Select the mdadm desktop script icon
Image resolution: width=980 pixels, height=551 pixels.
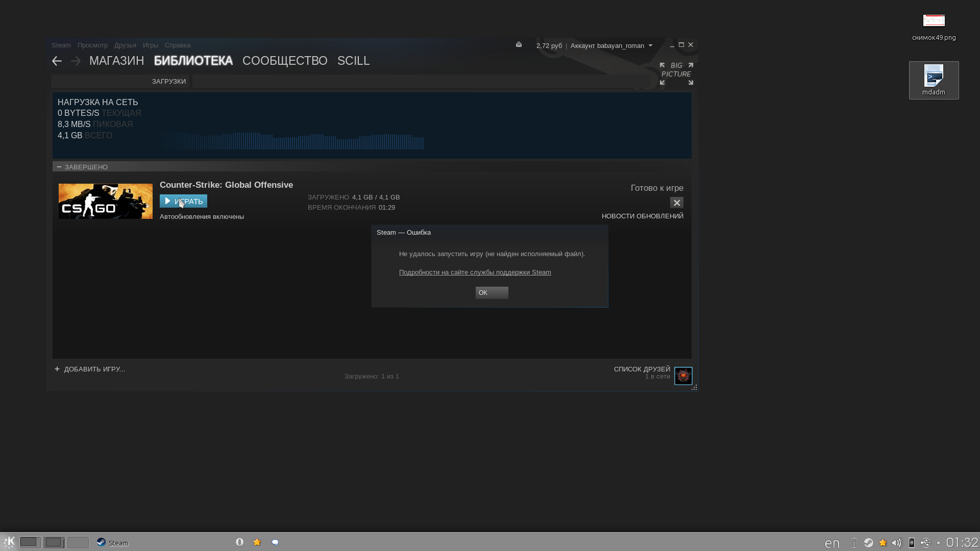pyautogui.click(x=934, y=80)
